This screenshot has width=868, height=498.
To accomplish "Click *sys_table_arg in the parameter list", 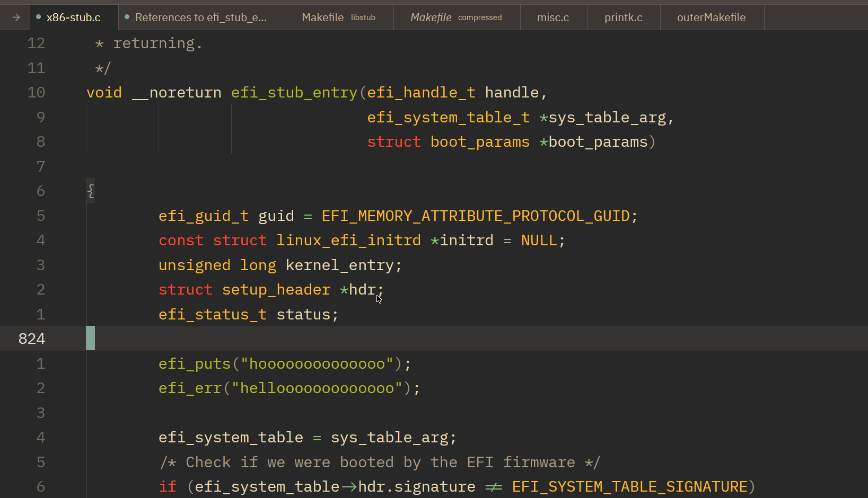I will point(603,118).
